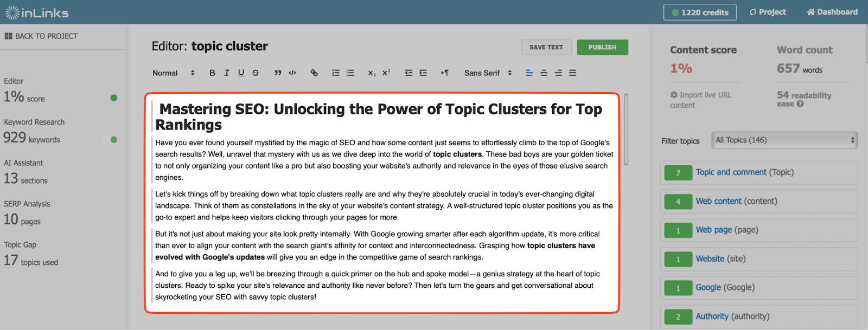Justify the text alignment
868x330 pixels.
click(572, 73)
